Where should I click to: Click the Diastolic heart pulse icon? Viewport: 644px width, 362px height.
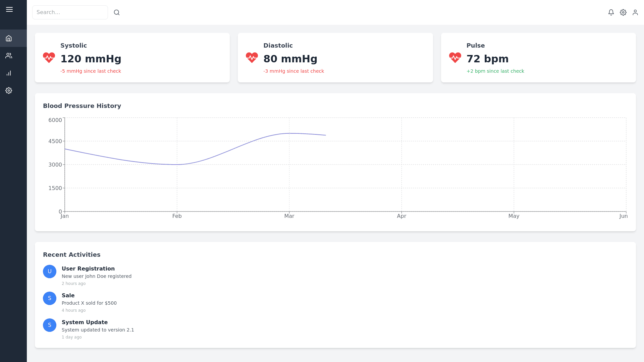click(x=252, y=58)
